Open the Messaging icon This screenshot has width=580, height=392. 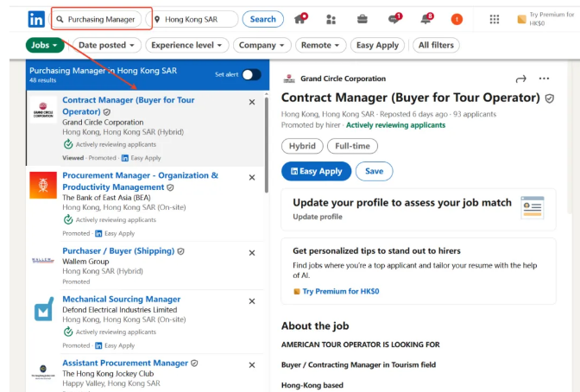(x=394, y=19)
